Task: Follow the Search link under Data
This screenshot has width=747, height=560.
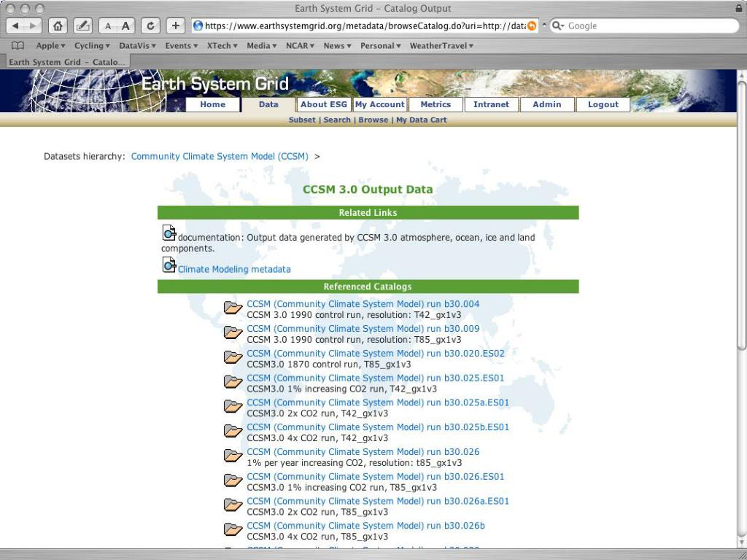Action: pos(337,120)
